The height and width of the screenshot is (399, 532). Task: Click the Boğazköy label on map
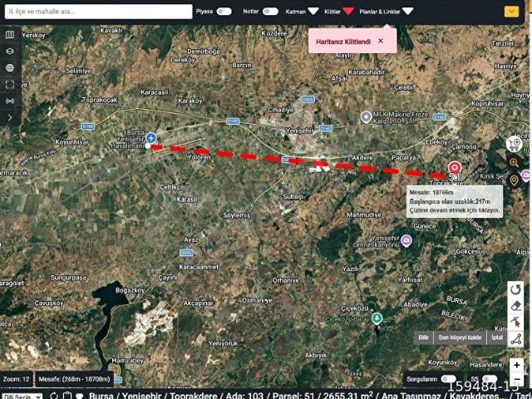coord(130,290)
